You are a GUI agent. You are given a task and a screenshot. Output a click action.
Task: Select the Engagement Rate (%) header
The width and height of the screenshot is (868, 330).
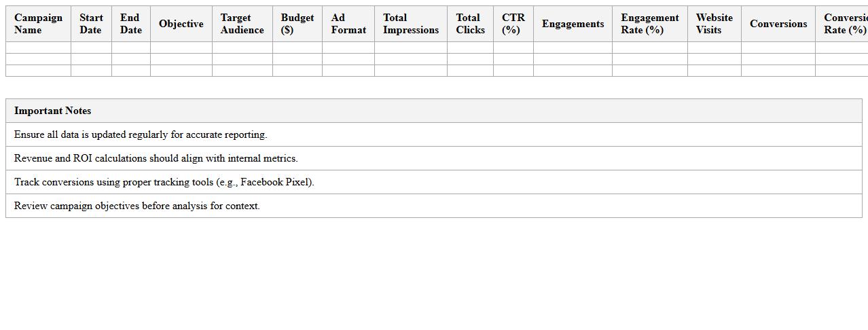coord(649,24)
